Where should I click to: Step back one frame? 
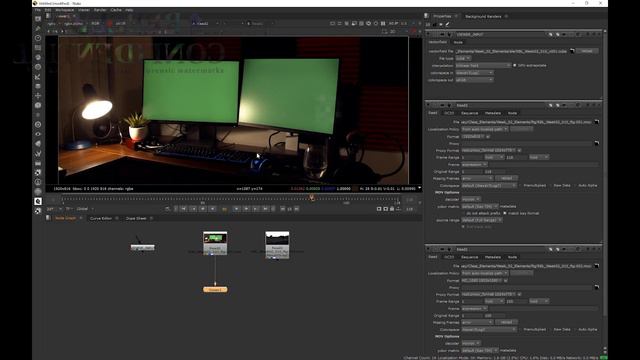click(x=213, y=209)
